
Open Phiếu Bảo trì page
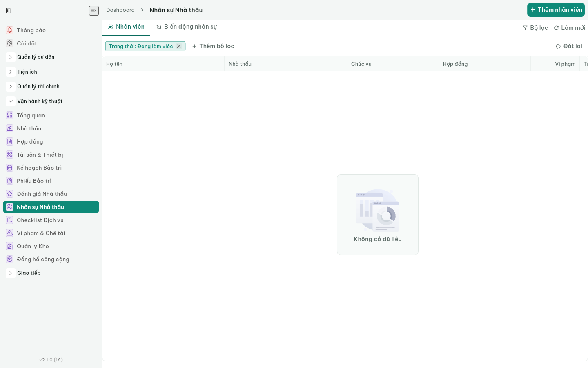click(51, 181)
